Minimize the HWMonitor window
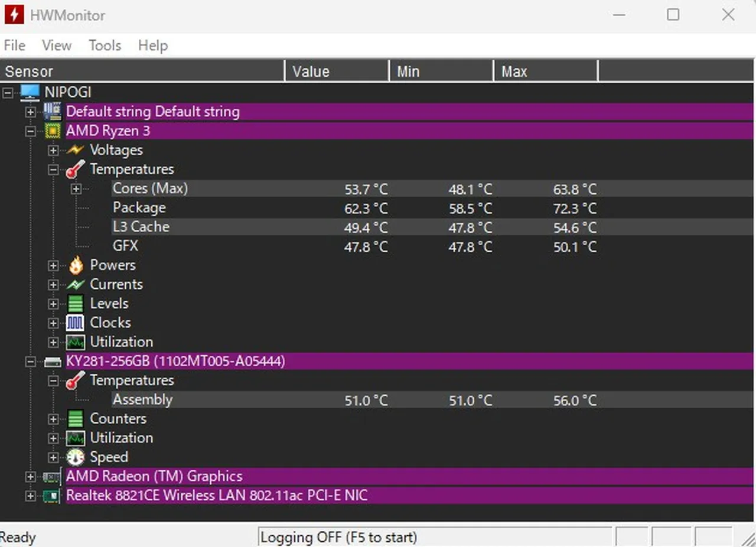The height and width of the screenshot is (547, 756). [619, 15]
